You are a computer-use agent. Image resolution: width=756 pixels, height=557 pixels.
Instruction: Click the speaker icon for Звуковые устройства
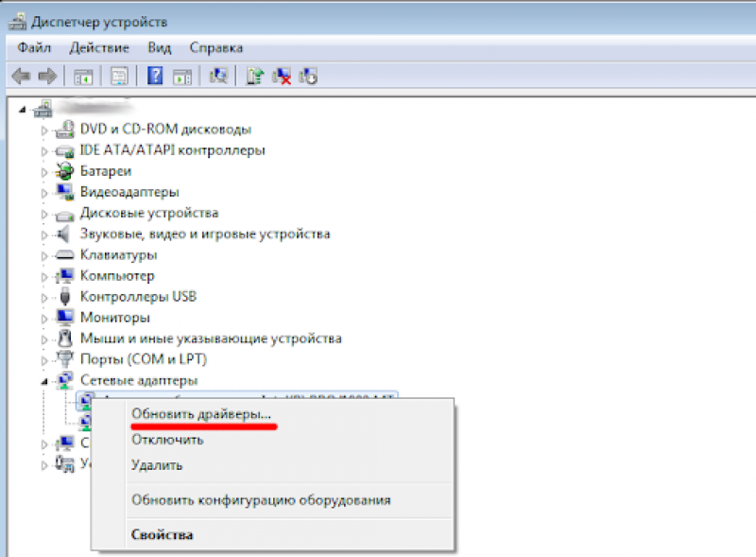coord(63,235)
